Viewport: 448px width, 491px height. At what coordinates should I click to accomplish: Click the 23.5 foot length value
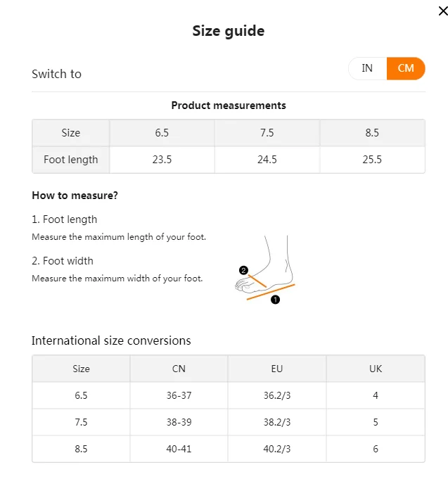[162, 160]
